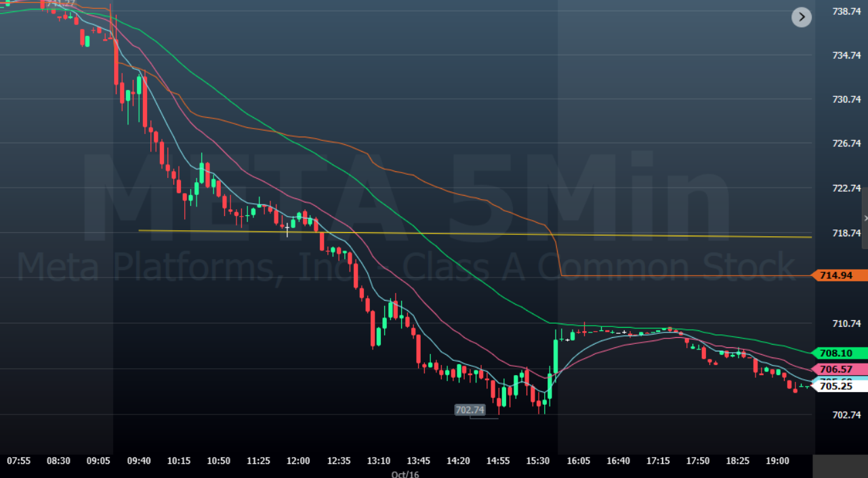The image size is (868, 478).
Task: Click the 17:50 time axis label
Action: point(698,461)
